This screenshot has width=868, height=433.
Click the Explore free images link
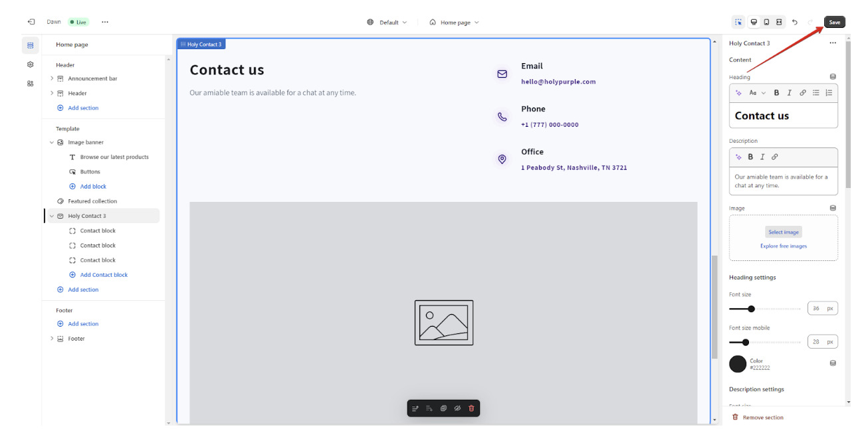tap(783, 245)
